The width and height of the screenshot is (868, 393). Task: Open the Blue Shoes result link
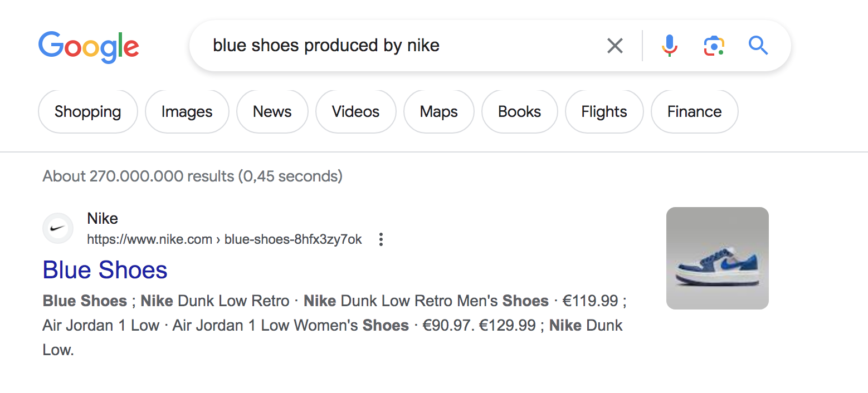(105, 270)
